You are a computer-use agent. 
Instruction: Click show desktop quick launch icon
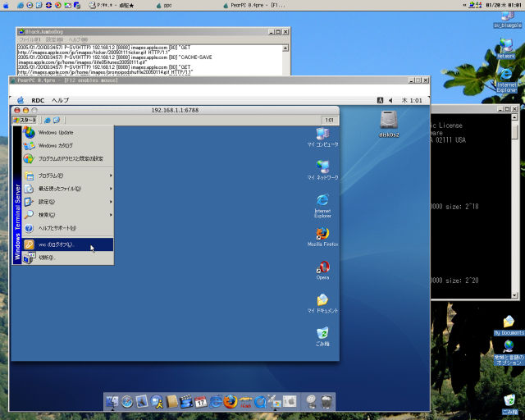pos(57,120)
